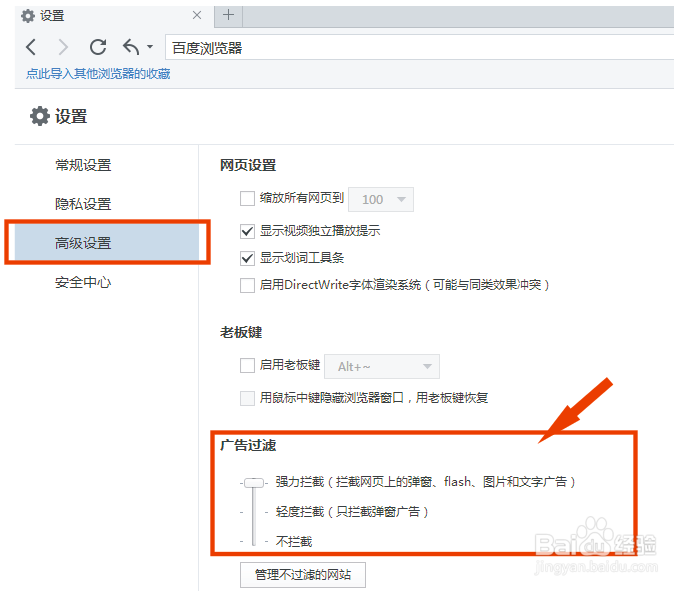Click the forward navigation arrow
The height and width of the screenshot is (591, 697).
point(64,47)
